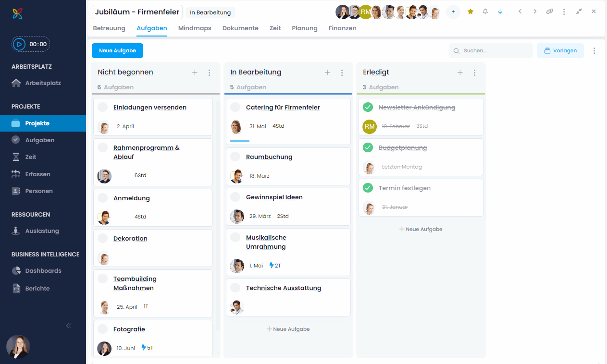The height and width of the screenshot is (364, 607).
Task: Switch to the Finanzen tab
Action: 343,28
